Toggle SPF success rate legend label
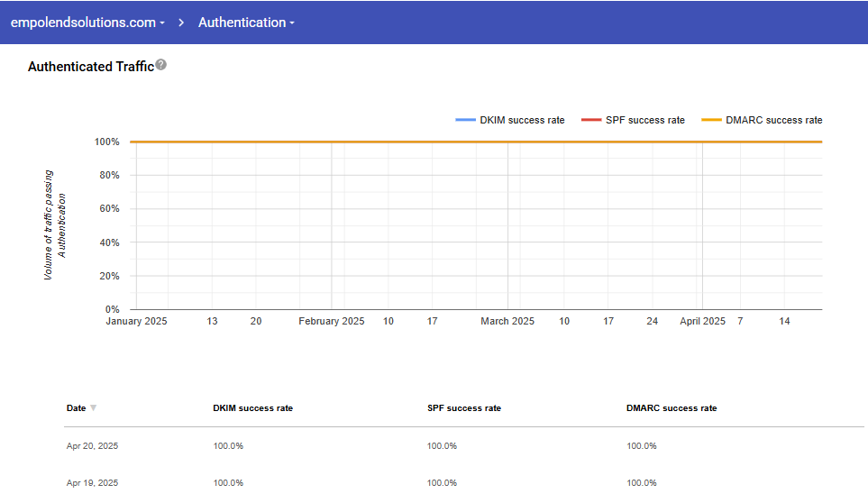This screenshot has width=868, height=503. [x=644, y=120]
